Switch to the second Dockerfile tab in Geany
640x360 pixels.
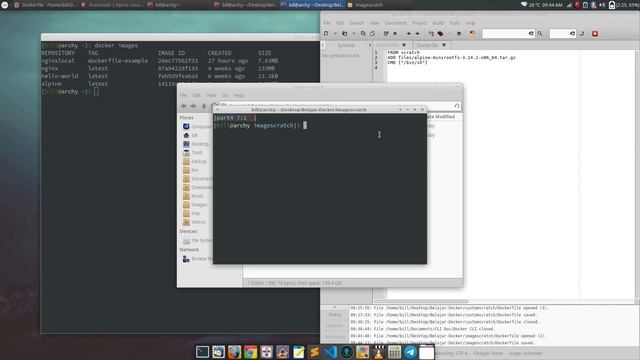tap(427, 45)
